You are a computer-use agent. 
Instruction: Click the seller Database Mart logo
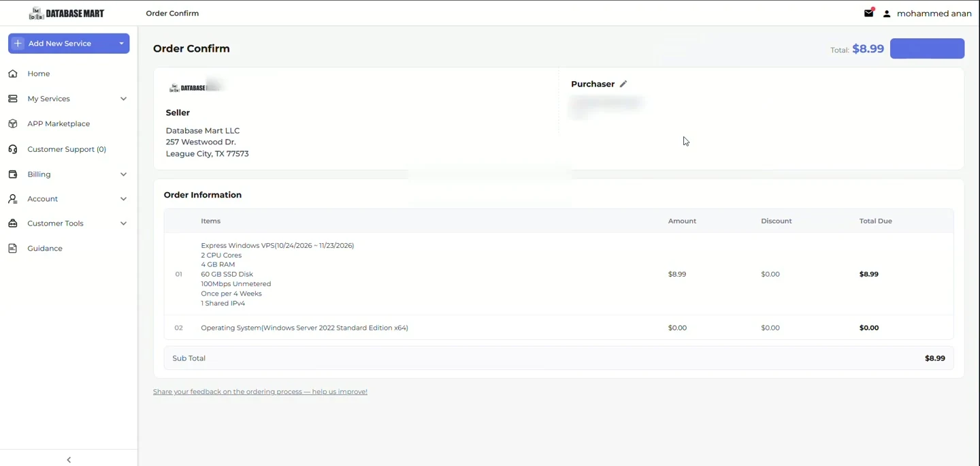tap(195, 87)
